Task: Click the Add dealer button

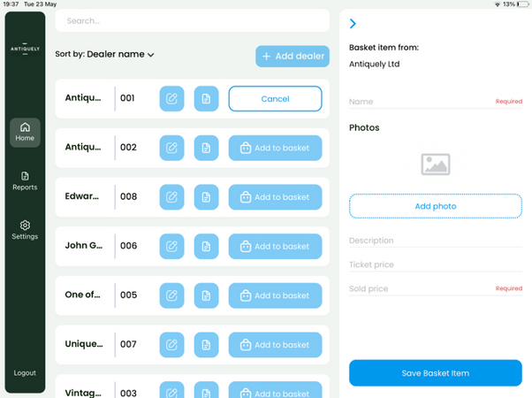Action: pyautogui.click(x=293, y=56)
